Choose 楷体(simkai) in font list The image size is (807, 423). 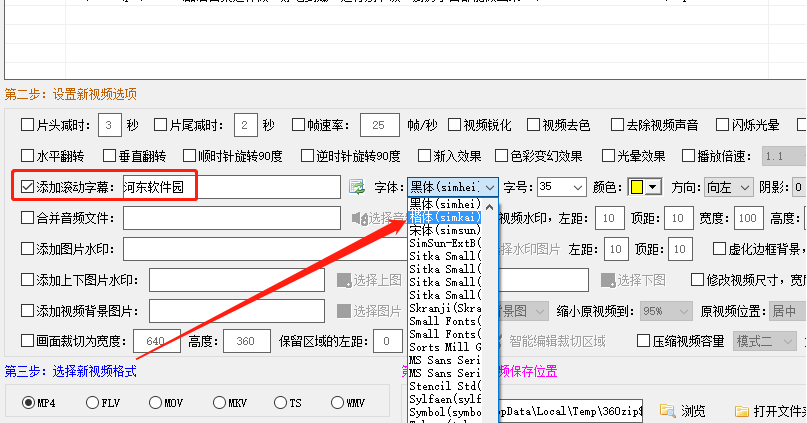tap(446, 217)
